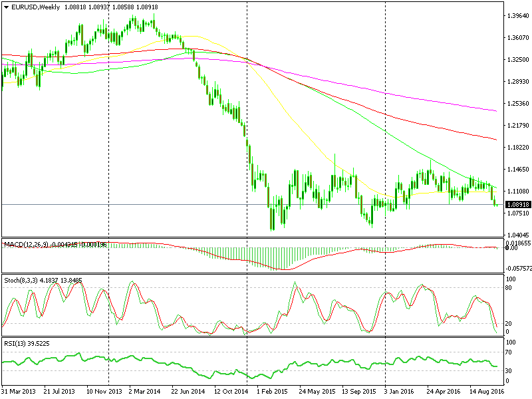Click the 1.28930 price scale label
Image resolution: width=532 pixels, height=399 pixels.
[518, 81]
